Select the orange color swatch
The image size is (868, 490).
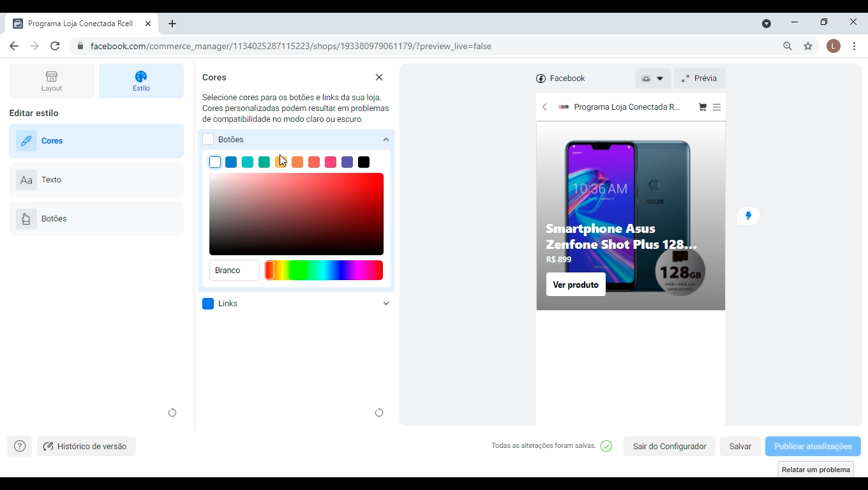pyautogui.click(x=297, y=162)
